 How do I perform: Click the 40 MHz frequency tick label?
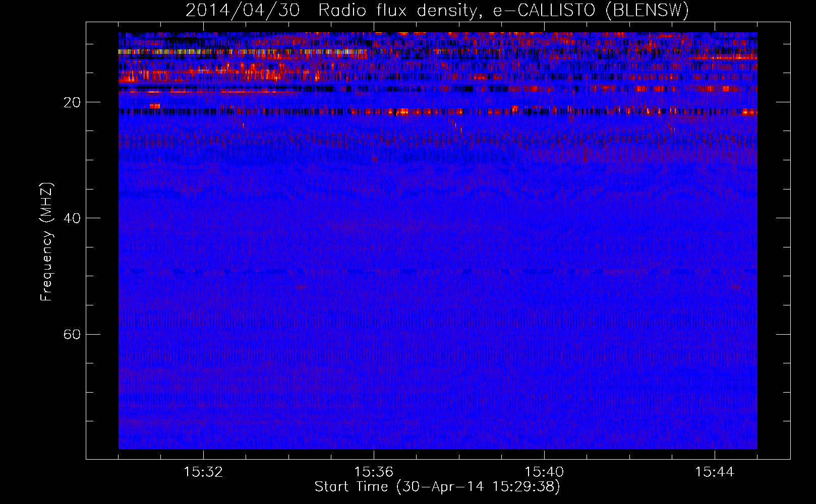pos(72,218)
